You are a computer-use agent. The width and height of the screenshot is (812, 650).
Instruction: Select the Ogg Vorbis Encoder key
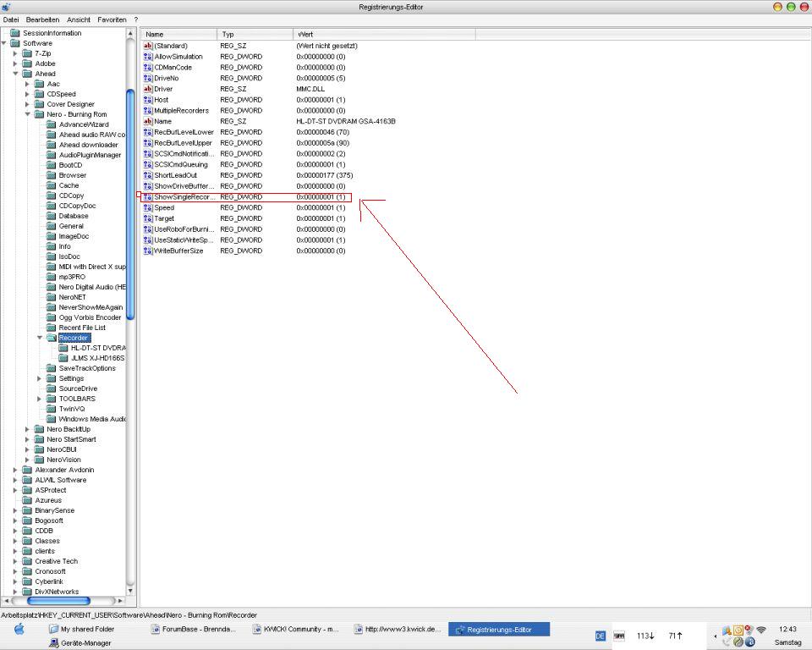90,317
